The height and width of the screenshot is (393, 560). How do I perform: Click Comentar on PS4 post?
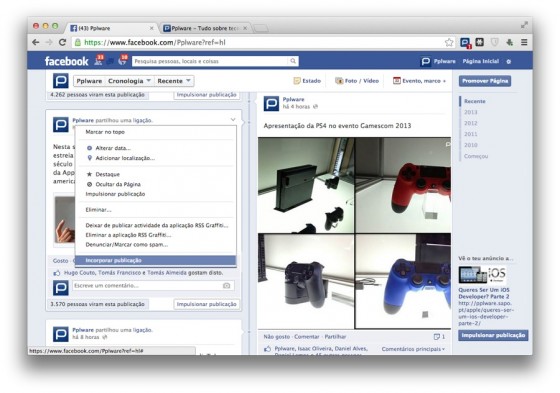[x=307, y=337]
